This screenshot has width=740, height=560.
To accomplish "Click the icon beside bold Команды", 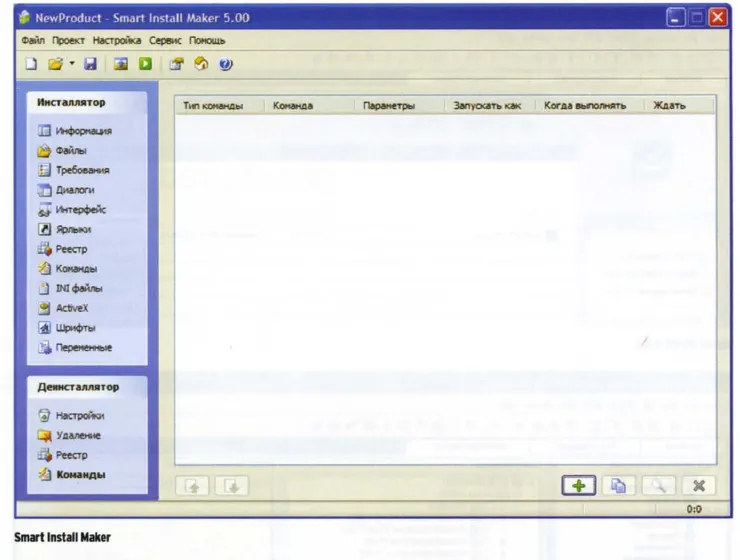I will (44, 474).
